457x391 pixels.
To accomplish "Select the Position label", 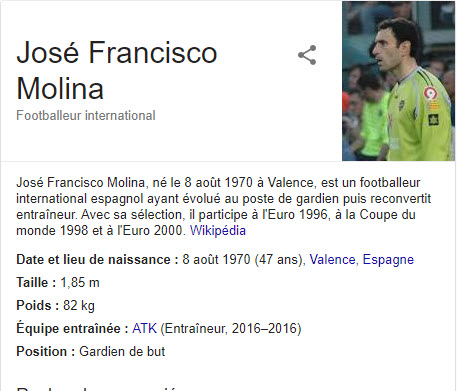I will click(46, 352).
